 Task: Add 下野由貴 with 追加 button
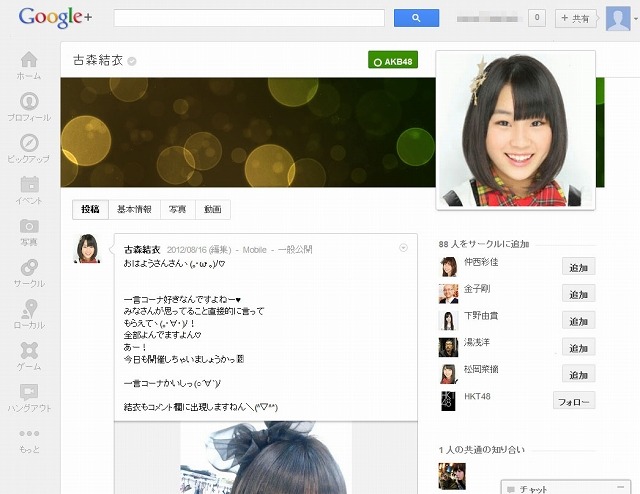[578, 321]
